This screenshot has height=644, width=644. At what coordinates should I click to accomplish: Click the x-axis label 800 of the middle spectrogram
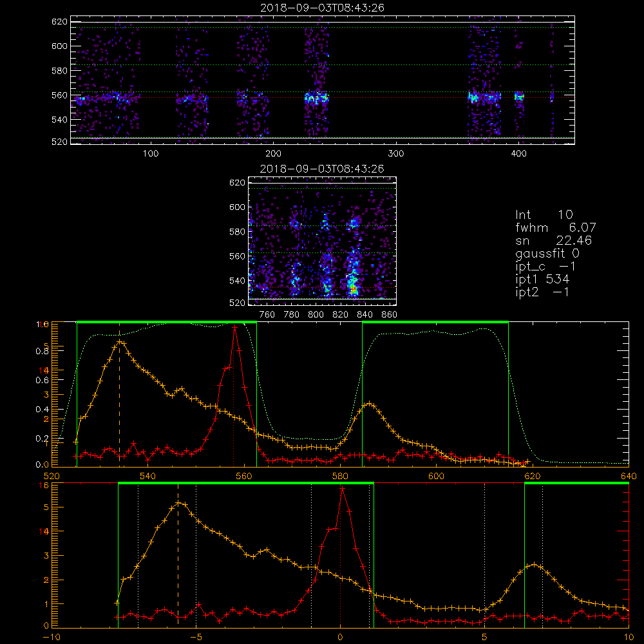(x=316, y=315)
